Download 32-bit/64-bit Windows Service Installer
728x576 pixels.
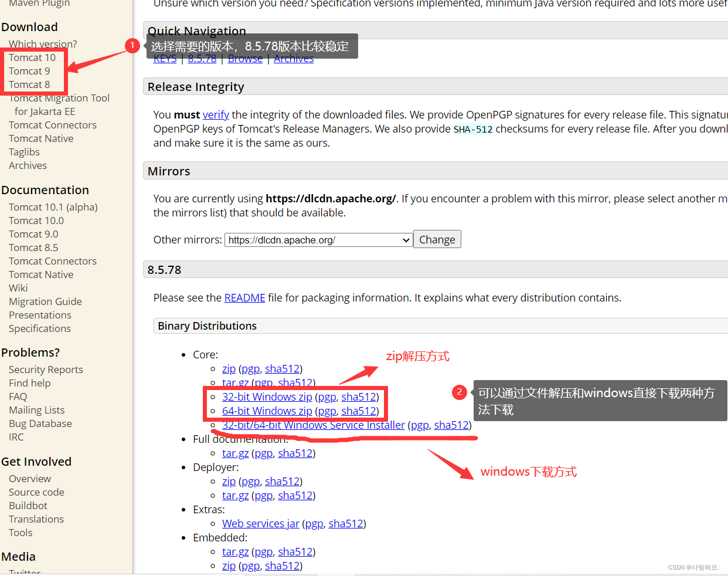point(314,425)
